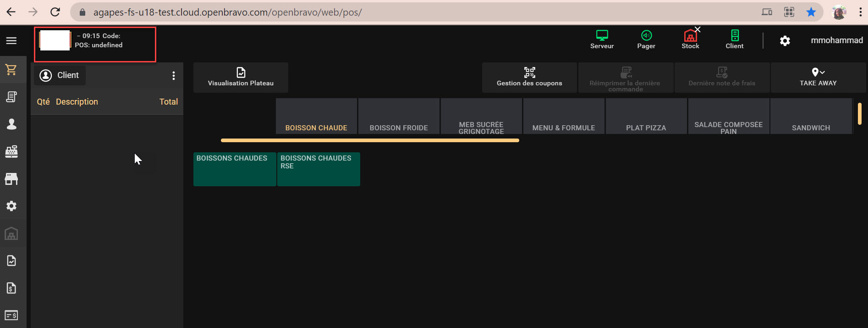The height and width of the screenshot is (328, 868).
Task: Open the shopping cart sidebar icon
Action: click(x=11, y=70)
